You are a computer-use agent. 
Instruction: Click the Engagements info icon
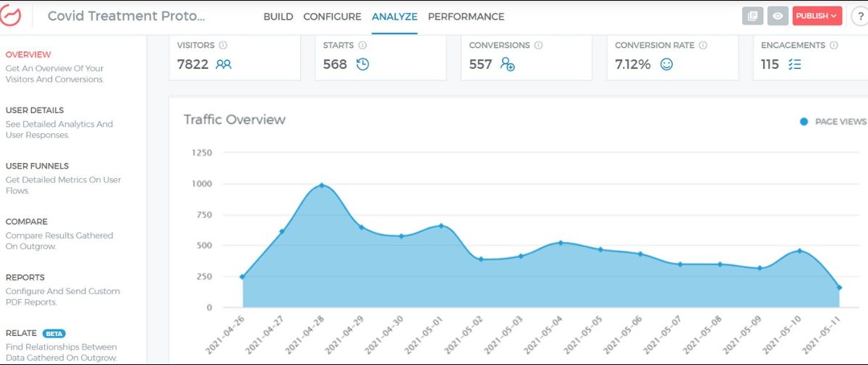coord(833,45)
